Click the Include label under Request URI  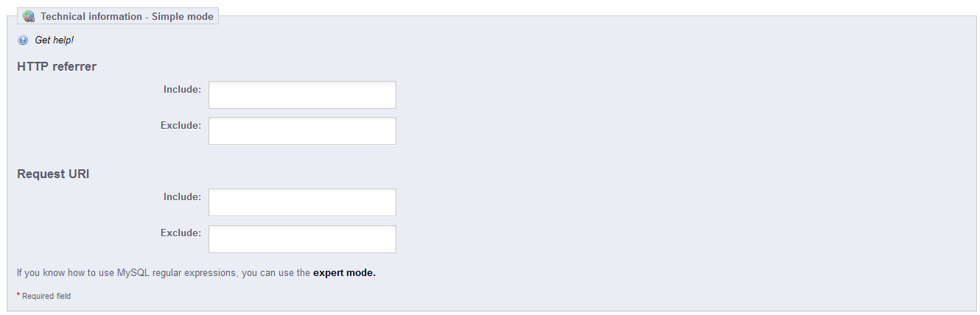click(182, 197)
